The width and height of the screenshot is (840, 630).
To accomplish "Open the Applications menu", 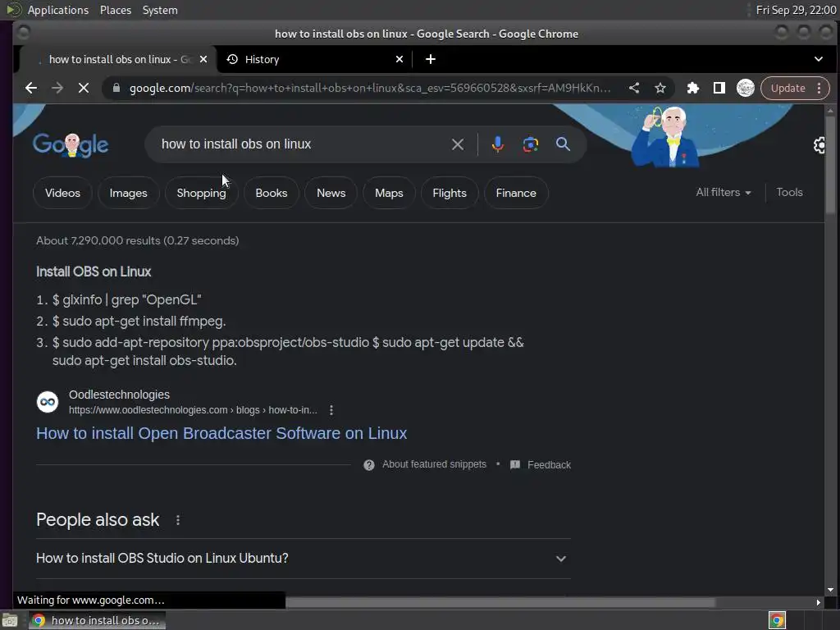I will coord(58,10).
